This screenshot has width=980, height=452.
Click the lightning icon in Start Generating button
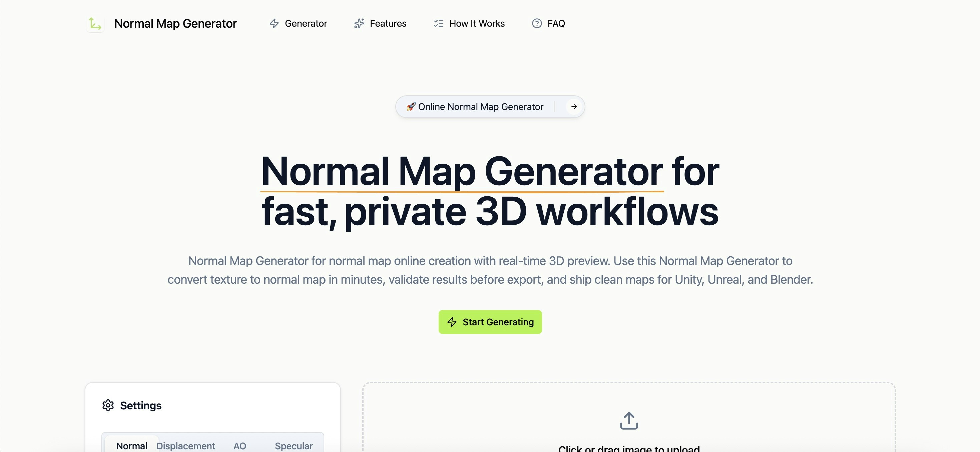451,322
